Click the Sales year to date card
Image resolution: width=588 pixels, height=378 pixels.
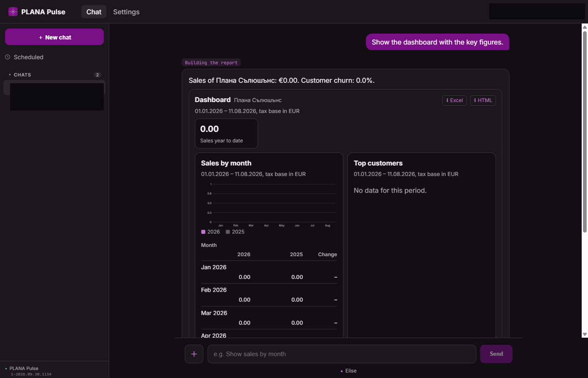pos(226,134)
